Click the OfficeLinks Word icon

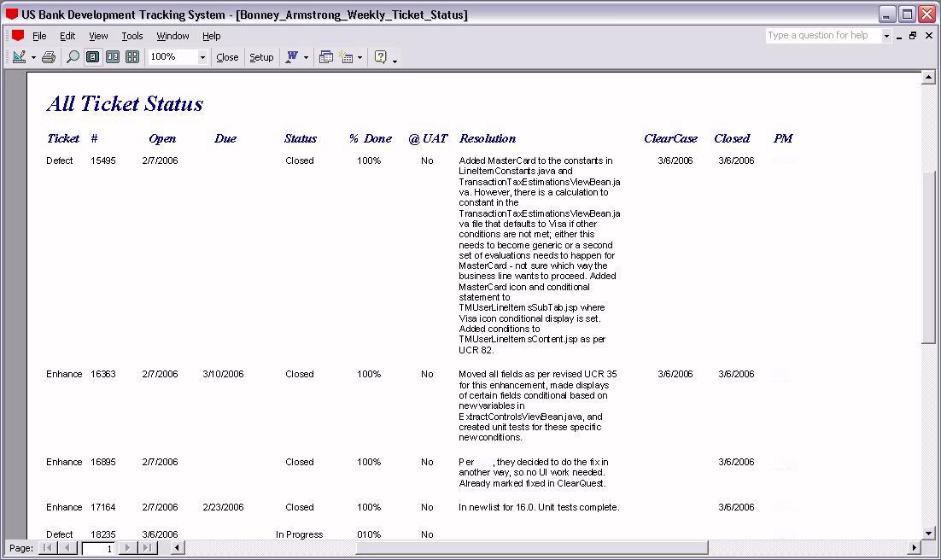(292, 57)
